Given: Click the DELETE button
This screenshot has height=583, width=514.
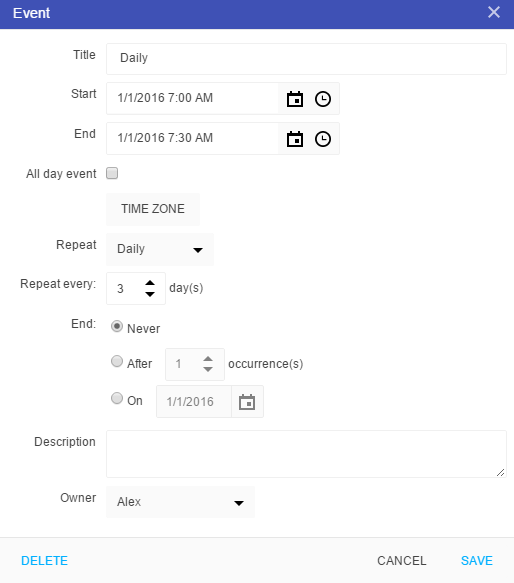Looking at the screenshot, I should click(x=44, y=560).
